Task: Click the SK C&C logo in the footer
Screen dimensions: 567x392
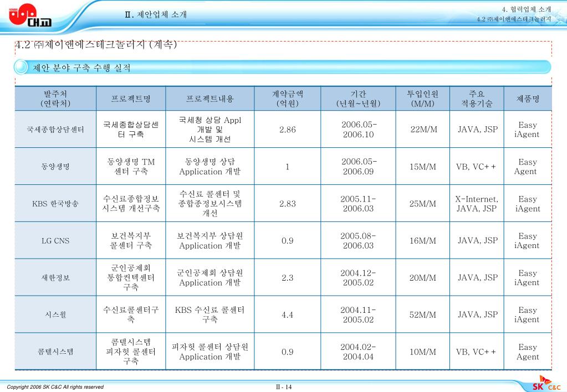Action: pyautogui.click(x=546, y=384)
